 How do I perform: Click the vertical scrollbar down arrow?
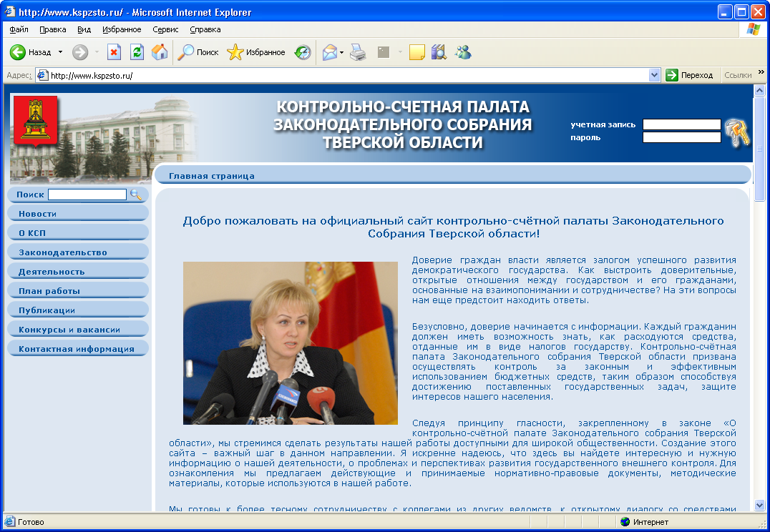click(759, 505)
